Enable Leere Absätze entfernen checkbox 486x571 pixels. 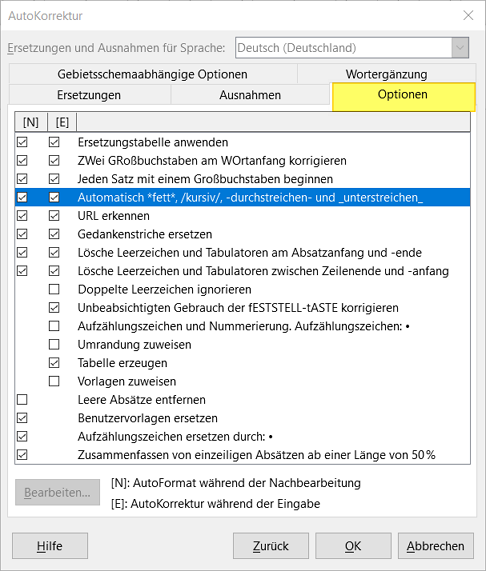tap(22, 399)
